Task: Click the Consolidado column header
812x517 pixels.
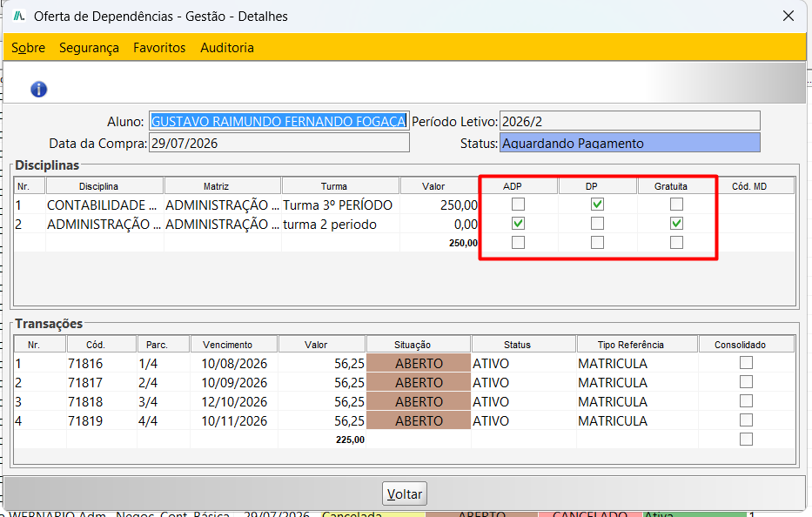Action: pos(747,345)
